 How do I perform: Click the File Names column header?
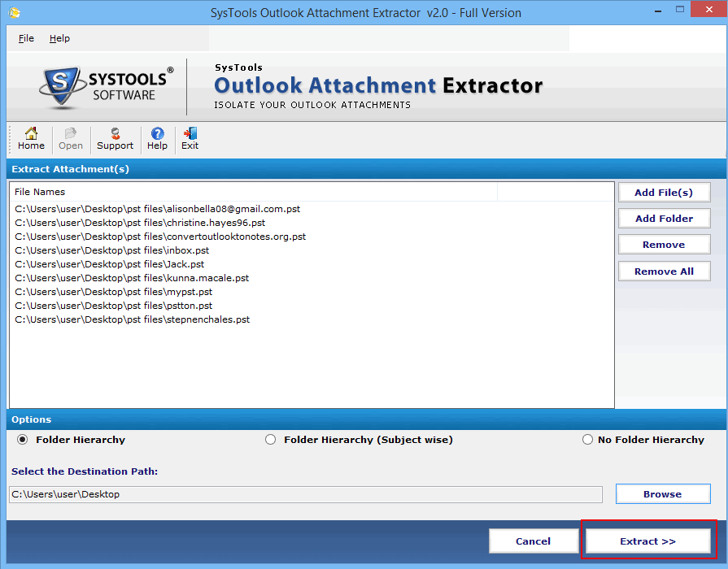pyautogui.click(x=253, y=192)
